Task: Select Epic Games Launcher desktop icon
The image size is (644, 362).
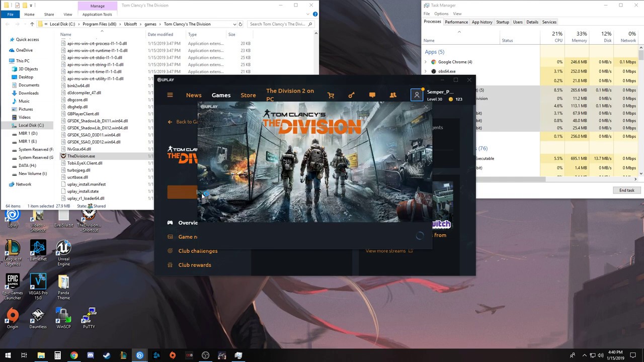Action: click(13, 287)
